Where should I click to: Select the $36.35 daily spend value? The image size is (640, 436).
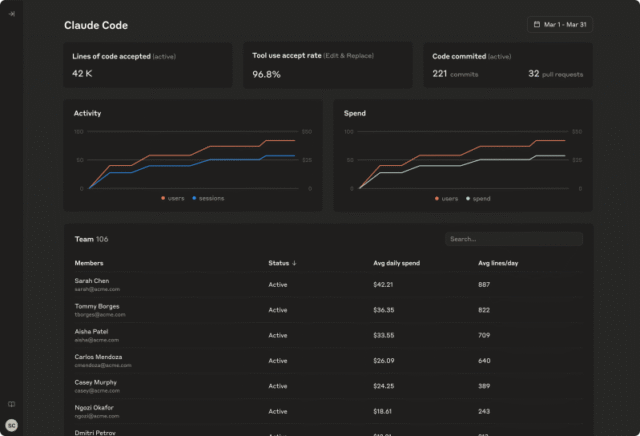click(x=384, y=310)
